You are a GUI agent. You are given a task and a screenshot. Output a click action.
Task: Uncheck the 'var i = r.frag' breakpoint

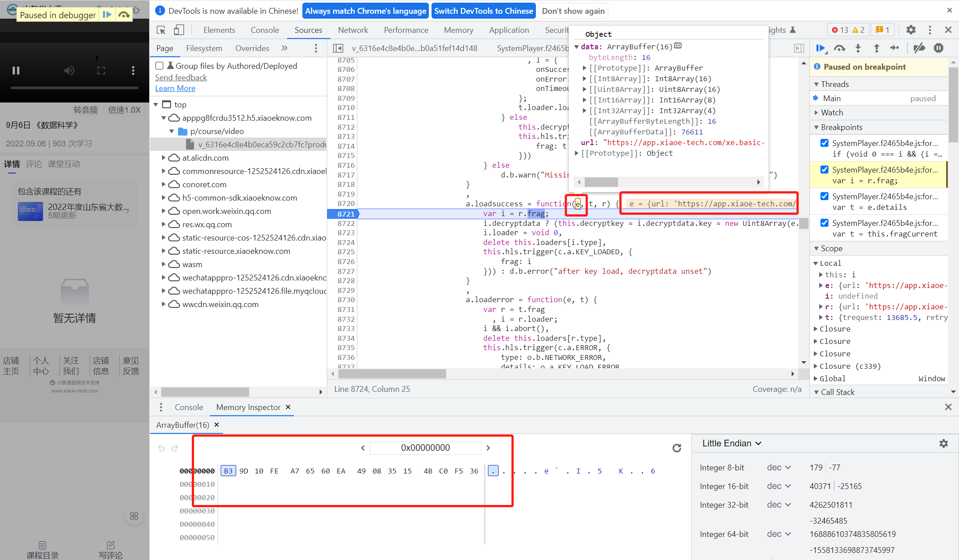tap(824, 170)
